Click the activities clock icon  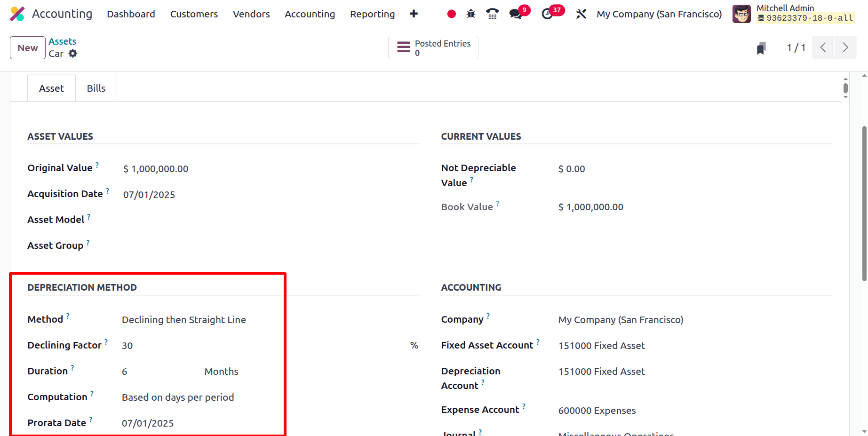[x=547, y=14]
